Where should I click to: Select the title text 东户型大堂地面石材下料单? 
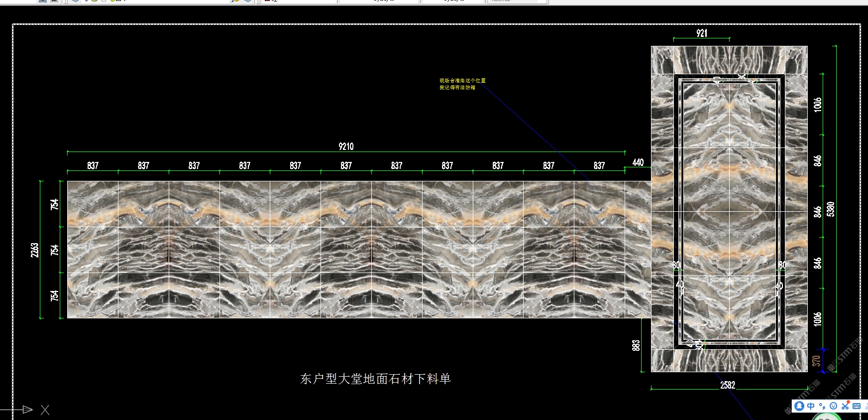click(x=375, y=379)
